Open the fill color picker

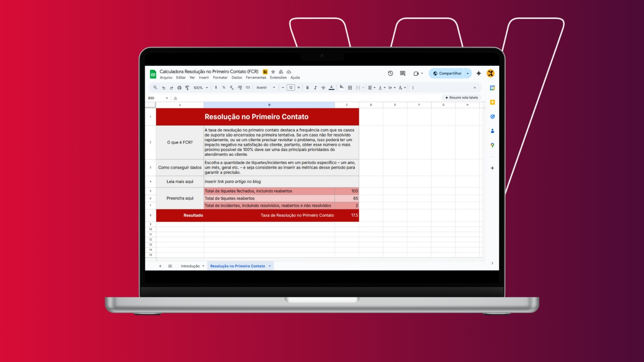click(x=341, y=87)
